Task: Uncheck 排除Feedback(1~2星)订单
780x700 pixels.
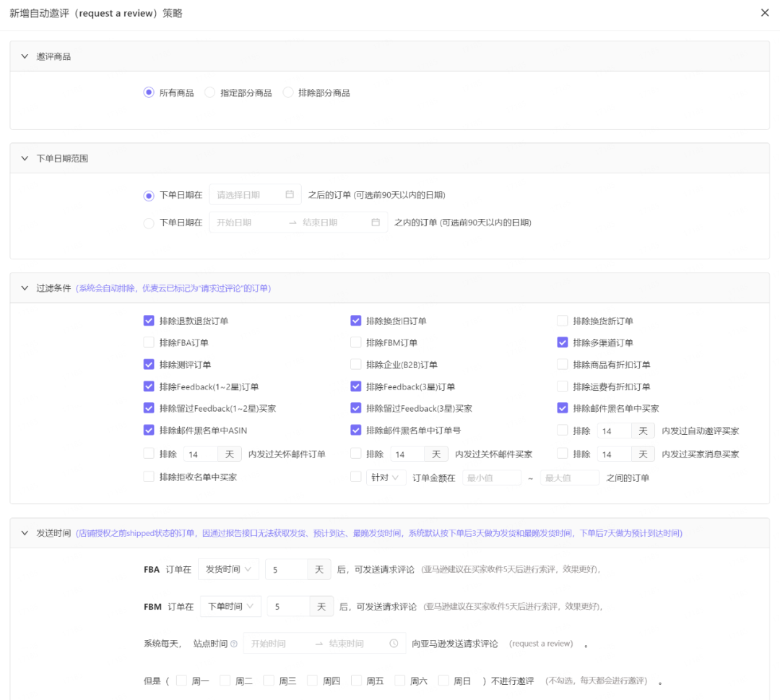Action: [149, 386]
